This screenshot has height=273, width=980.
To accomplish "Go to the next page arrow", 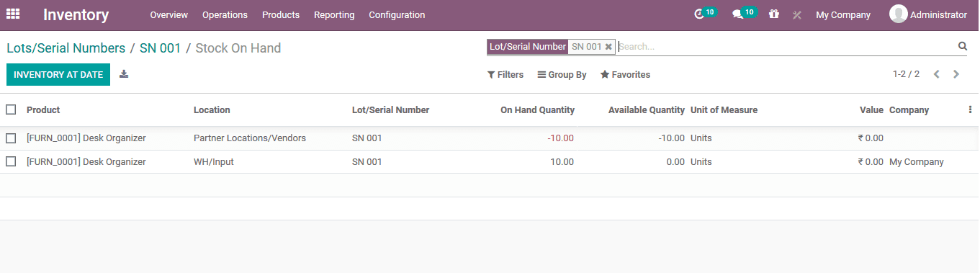I will click(956, 74).
